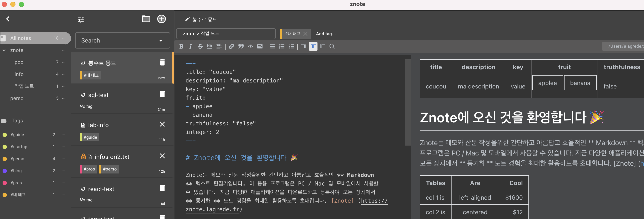
Task: Select All notes in sidebar
Action: (x=35, y=38)
